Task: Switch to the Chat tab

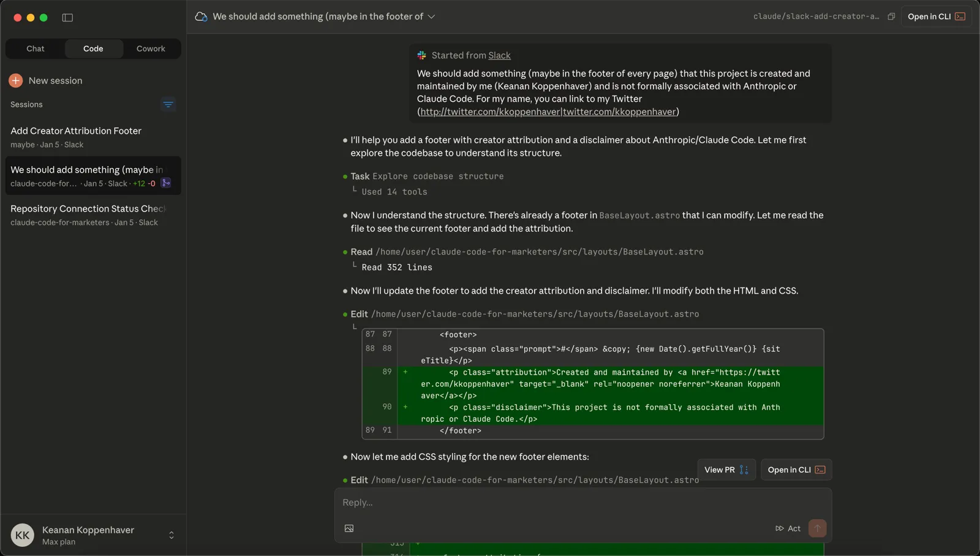Action: click(x=35, y=48)
